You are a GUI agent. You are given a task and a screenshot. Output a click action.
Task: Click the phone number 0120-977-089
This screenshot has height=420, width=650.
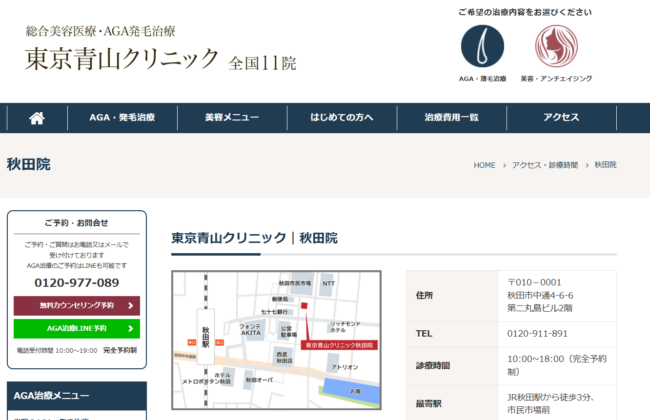(77, 283)
